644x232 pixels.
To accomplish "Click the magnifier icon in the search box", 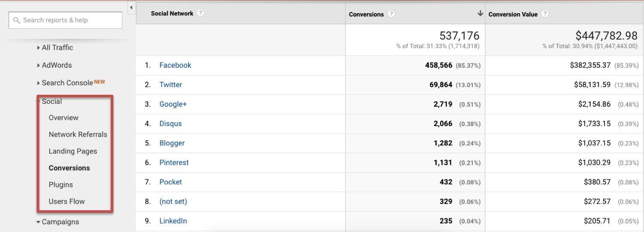I will (x=17, y=20).
